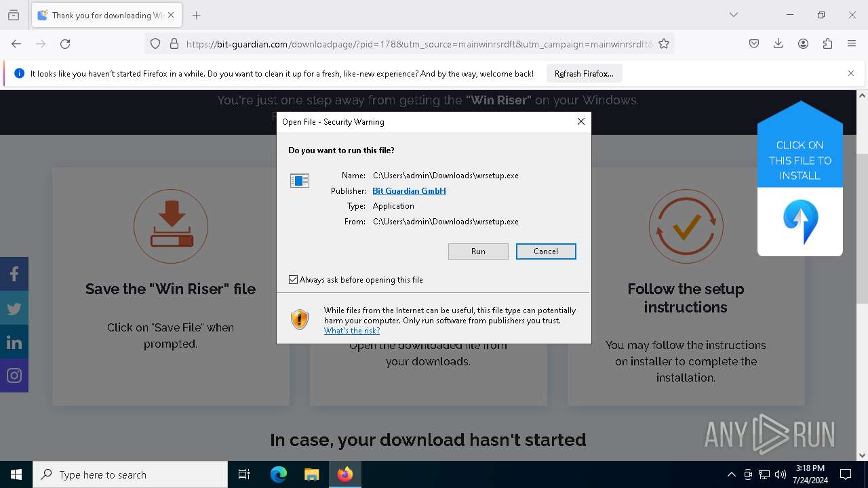Share page via LinkedIn icon
Viewport: 868px width, 488px height.
(x=14, y=342)
